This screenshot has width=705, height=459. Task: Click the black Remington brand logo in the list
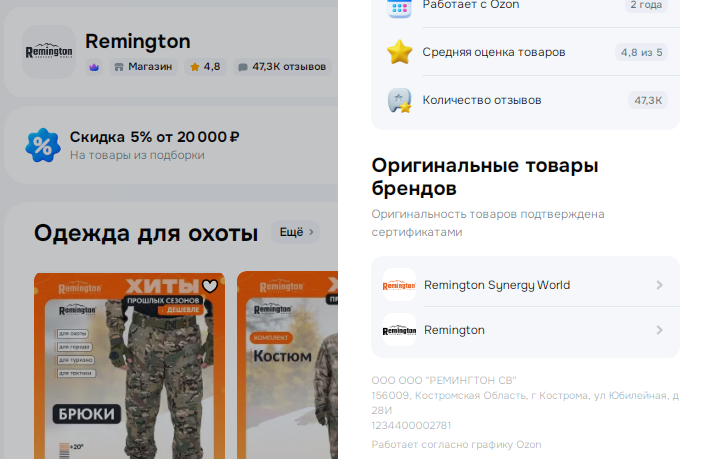(399, 330)
